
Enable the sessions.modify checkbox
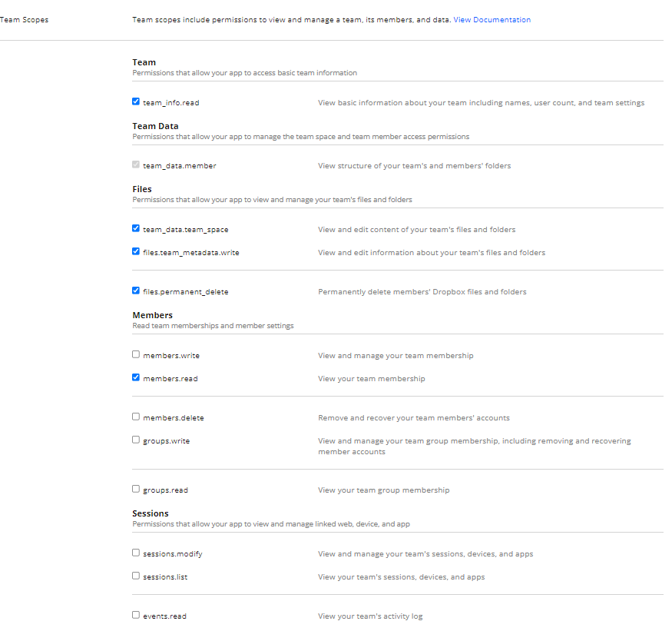pyautogui.click(x=136, y=553)
